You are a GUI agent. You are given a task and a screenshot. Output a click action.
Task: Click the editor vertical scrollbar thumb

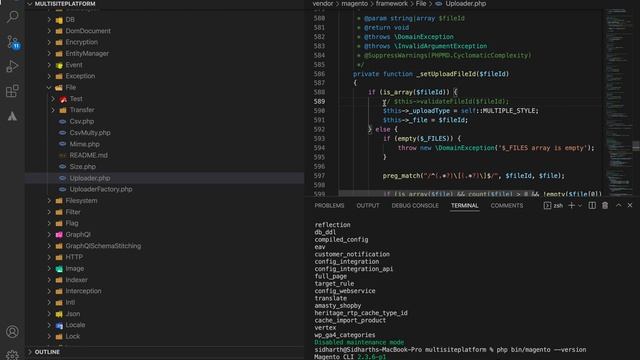(x=636, y=146)
